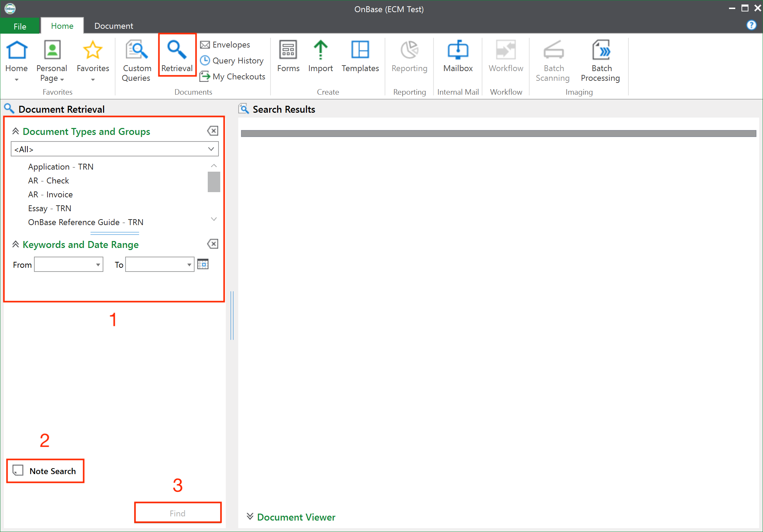
Task: Select AR - Invoice document type
Action: pyautogui.click(x=50, y=195)
